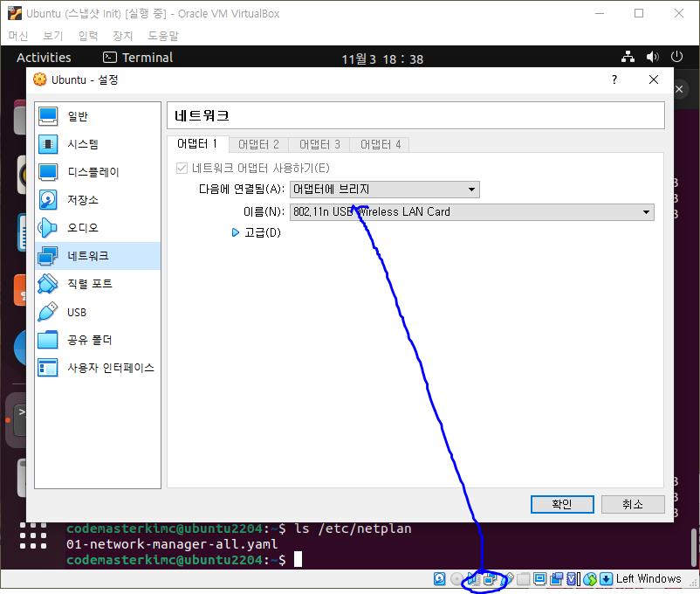Open the 공유 폴더 settings category
This screenshot has width=700, height=594.
point(98,340)
